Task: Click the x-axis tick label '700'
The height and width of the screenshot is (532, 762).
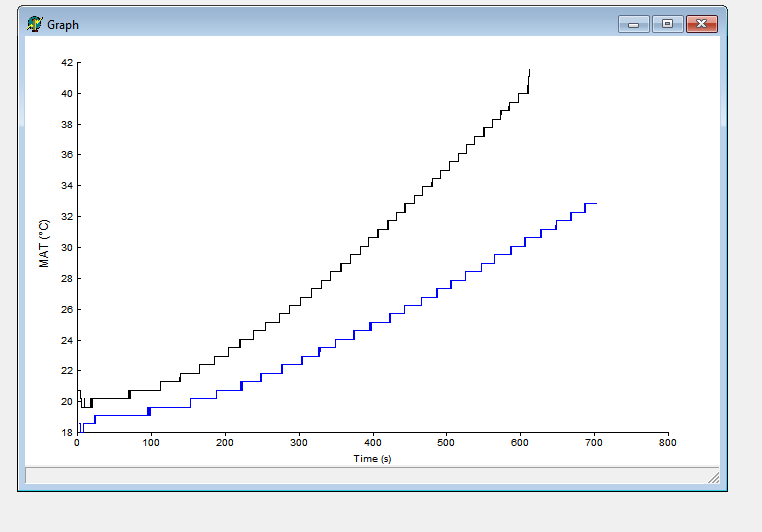Action: click(x=594, y=443)
